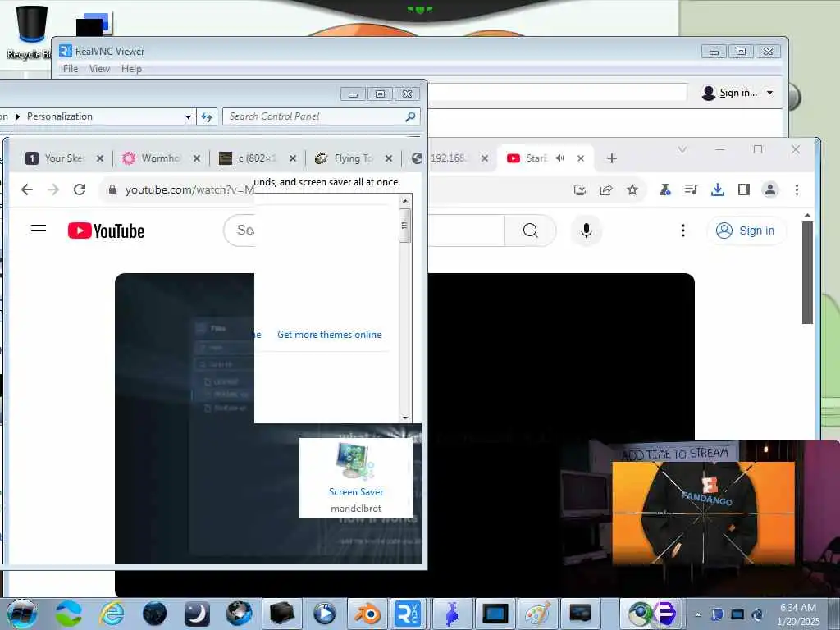Click the scroll down arrow in themes list
The height and width of the screenshot is (630, 840).
tap(405, 418)
